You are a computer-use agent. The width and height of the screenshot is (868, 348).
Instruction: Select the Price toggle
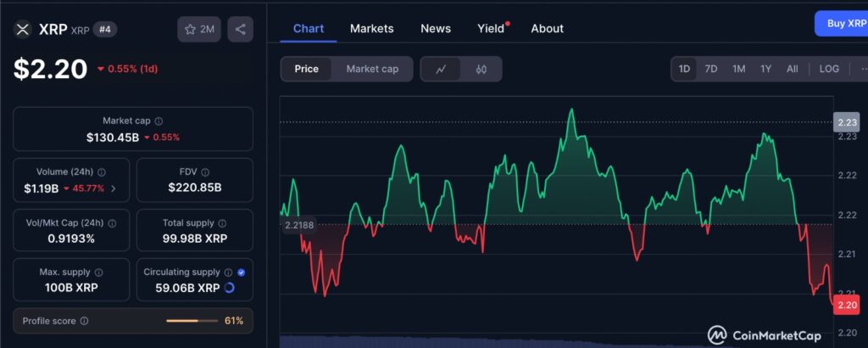coord(307,70)
